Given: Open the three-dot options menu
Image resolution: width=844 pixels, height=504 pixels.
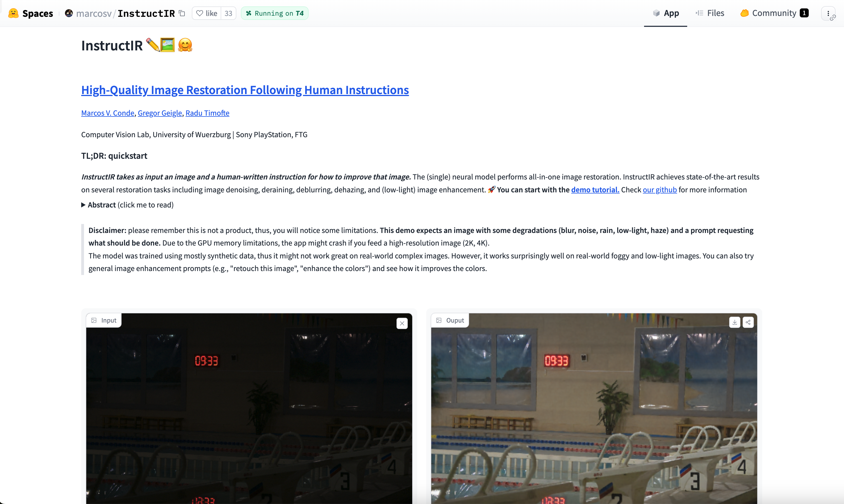Looking at the screenshot, I should (x=828, y=14).
